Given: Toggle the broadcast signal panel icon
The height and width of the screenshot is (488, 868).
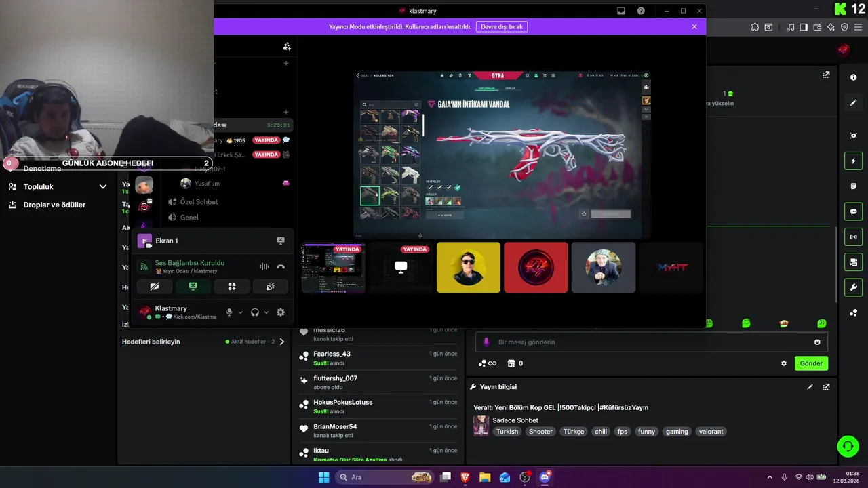Looking at the screenshot, I should click(853, 237).
